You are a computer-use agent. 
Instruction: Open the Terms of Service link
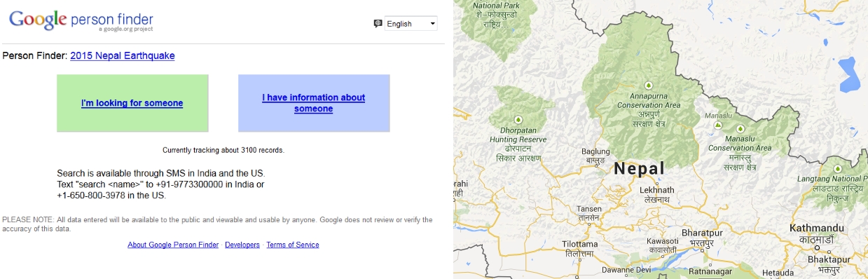click(293, 245)
